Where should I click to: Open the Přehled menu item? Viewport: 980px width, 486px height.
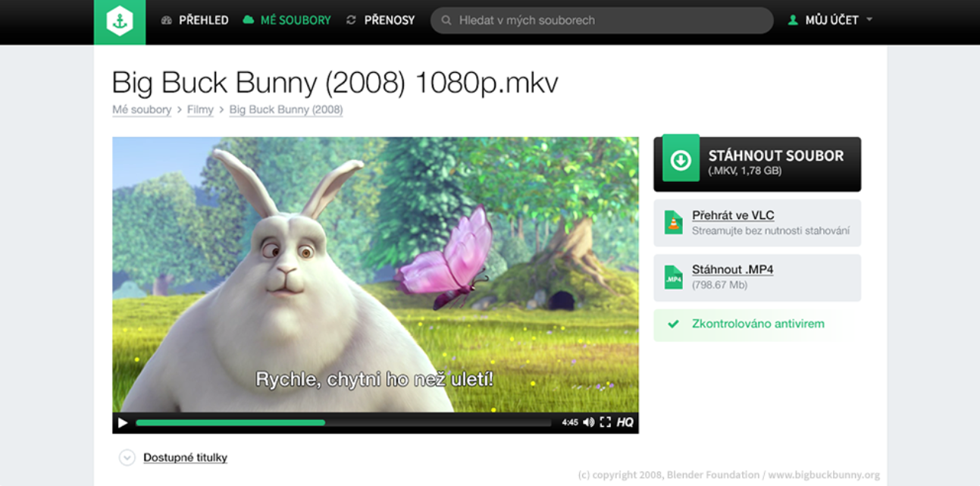[x=195, y=20]
